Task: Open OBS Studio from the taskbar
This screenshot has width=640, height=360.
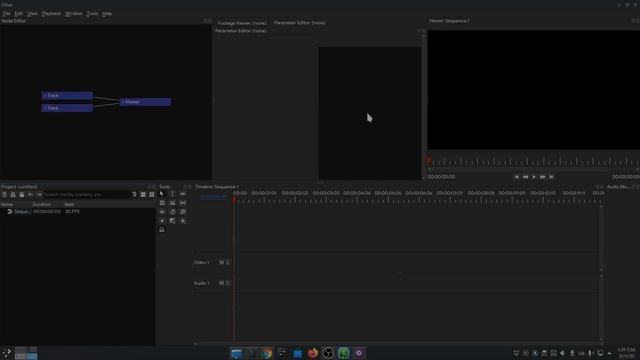Action: (328, 353)
